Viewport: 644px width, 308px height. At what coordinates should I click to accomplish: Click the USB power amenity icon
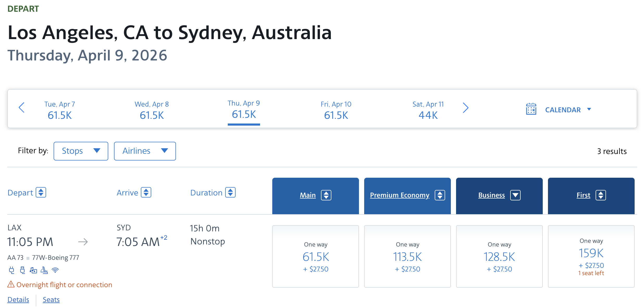23,270
